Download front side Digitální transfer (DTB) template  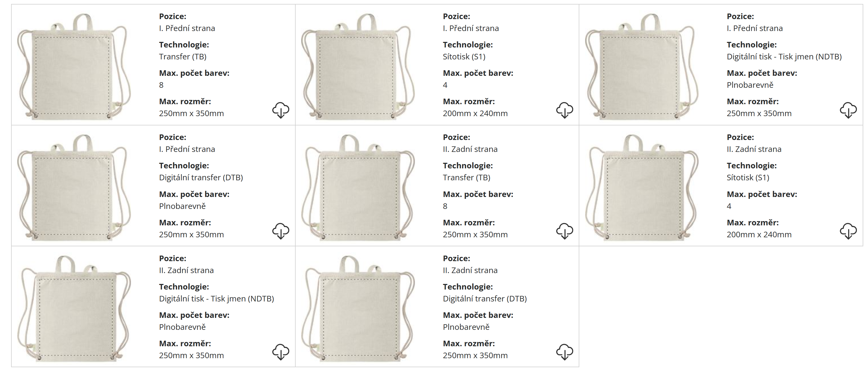coord(280,231)
